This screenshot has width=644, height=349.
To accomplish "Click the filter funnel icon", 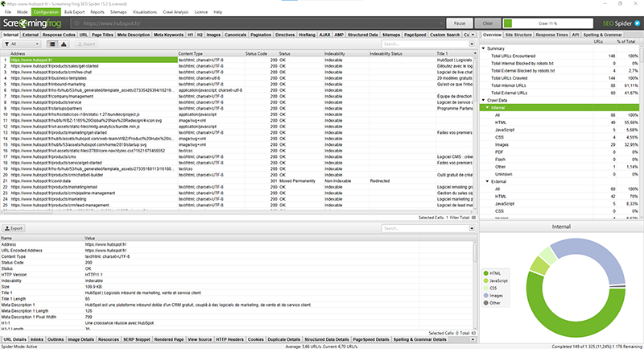I will click(x=7, y=44).
